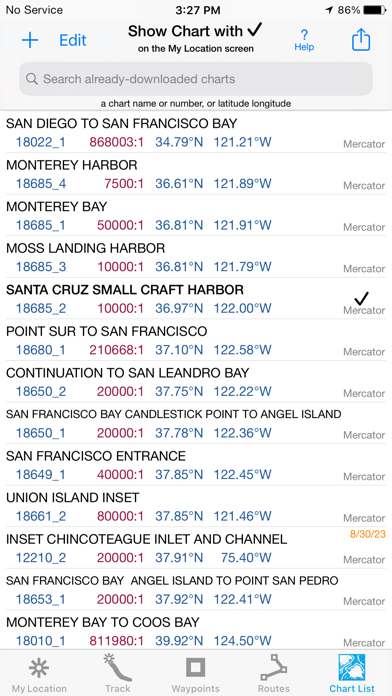Click the Edit button
This screenshot has height=696, width=392.
73,40
